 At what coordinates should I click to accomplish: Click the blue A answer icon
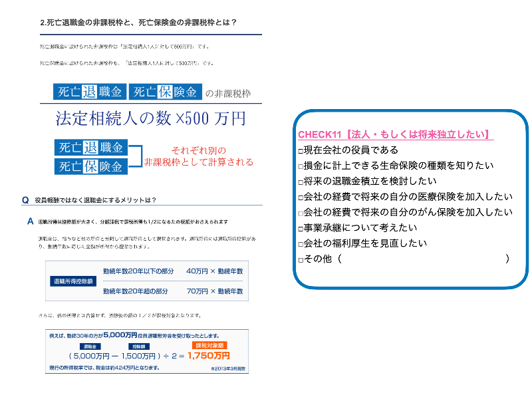[31, 220]
